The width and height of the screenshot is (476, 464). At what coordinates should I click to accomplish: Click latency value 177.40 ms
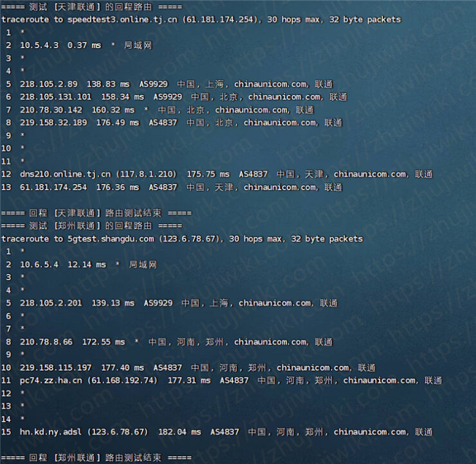coord(123,368)
